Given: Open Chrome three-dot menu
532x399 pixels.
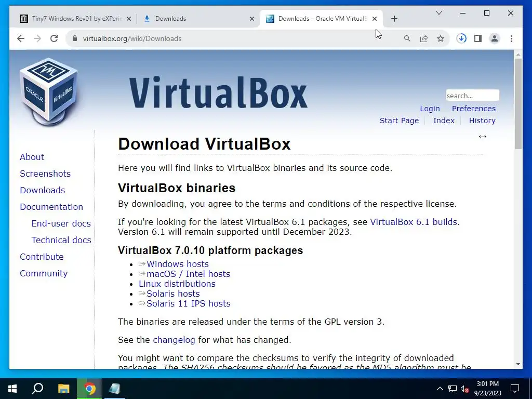Looking at the screenshot, I should click(x=511, y=38).
